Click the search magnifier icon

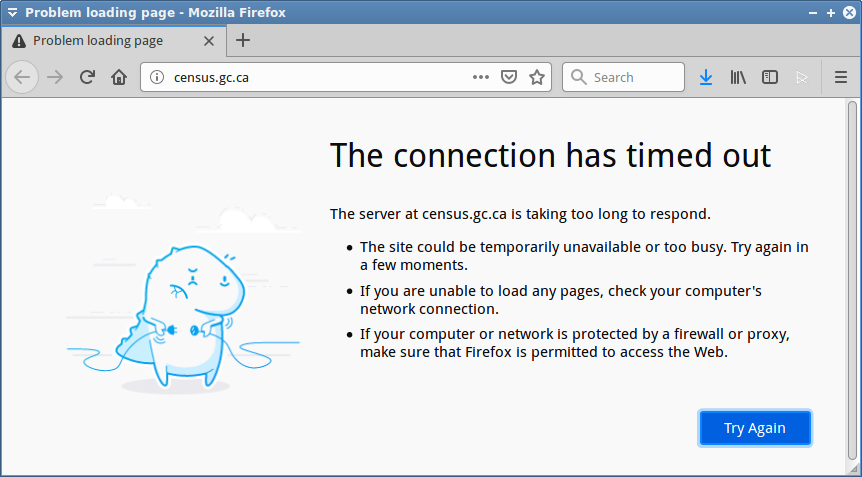click(578, 77)
